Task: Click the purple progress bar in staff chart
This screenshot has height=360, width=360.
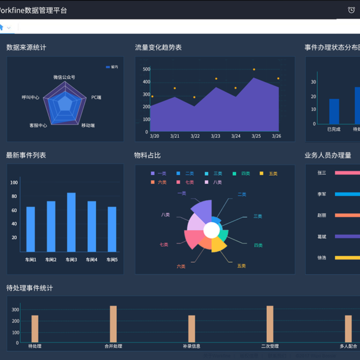Action: tap(347, 236)
